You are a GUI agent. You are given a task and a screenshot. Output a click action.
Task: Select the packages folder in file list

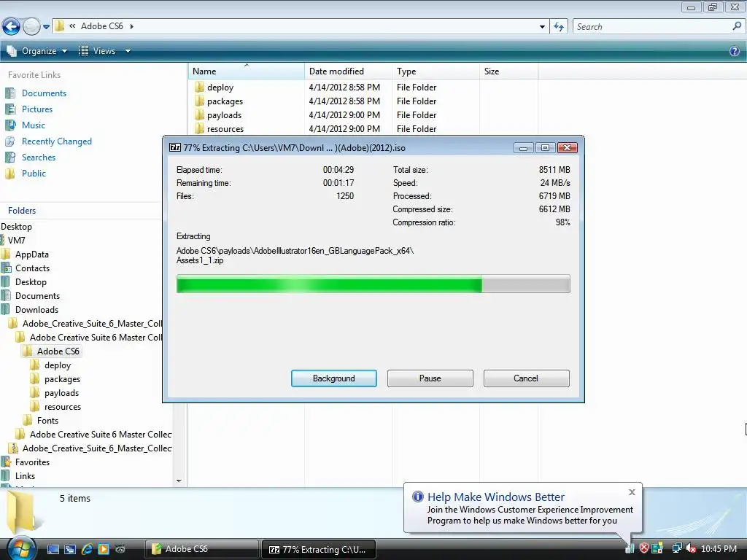coord(225,101)
